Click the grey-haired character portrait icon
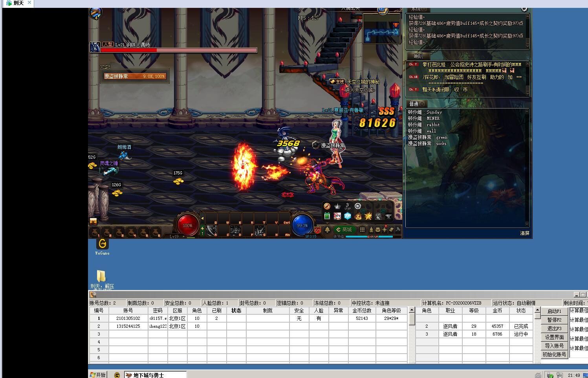The image size is (588, 378). [378, 217]
